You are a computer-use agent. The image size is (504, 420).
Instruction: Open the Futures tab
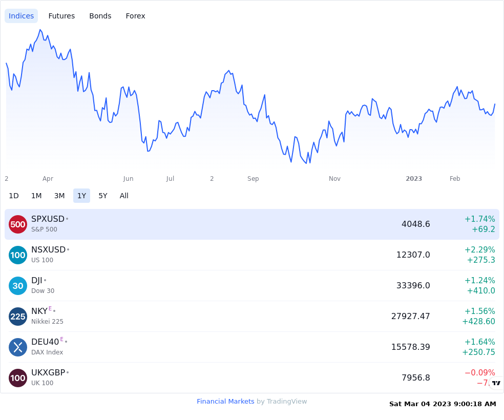tap(61, 16)
